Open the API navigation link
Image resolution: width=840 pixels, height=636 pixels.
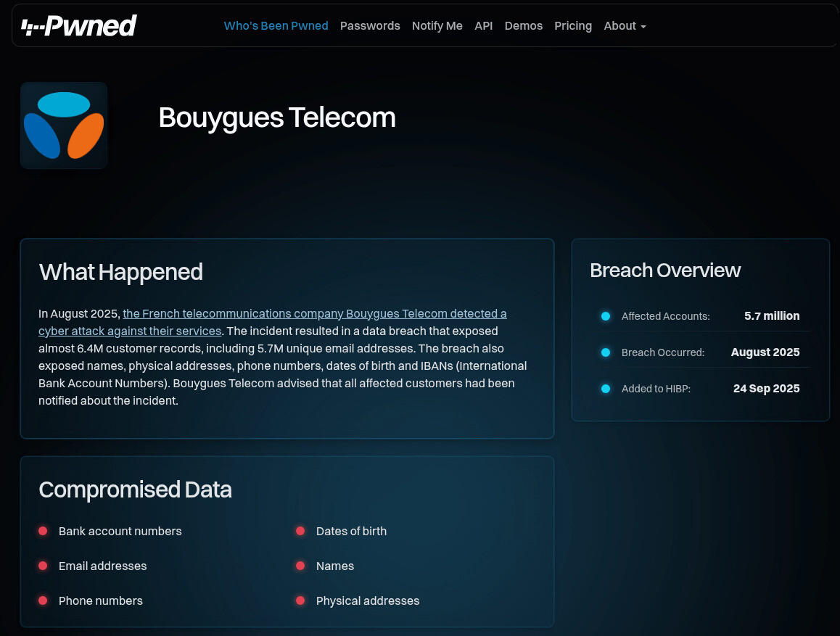(483, 26)
